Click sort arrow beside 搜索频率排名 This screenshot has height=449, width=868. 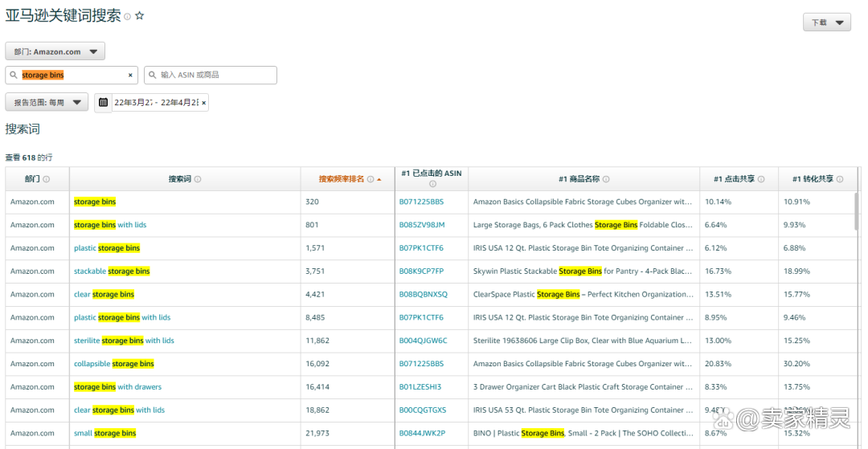pyautogui.click(x=379, y=179)
